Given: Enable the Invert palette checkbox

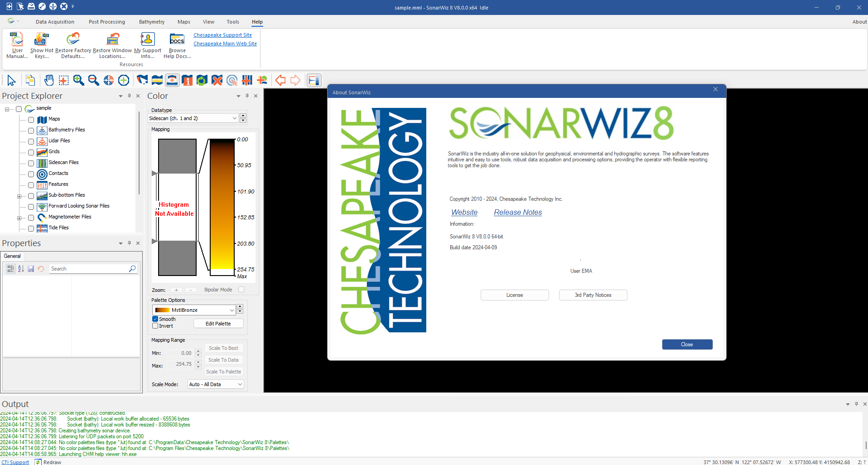Looking at the screenshot, I should [155, 326].
